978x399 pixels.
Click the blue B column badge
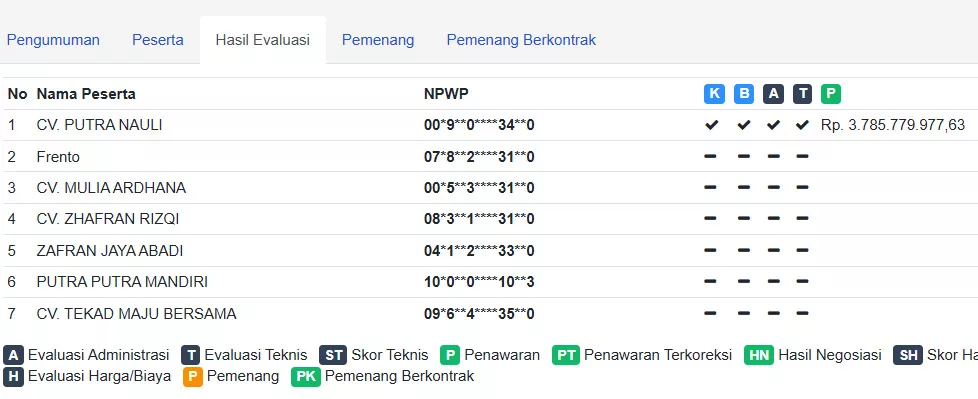(743, 94)
